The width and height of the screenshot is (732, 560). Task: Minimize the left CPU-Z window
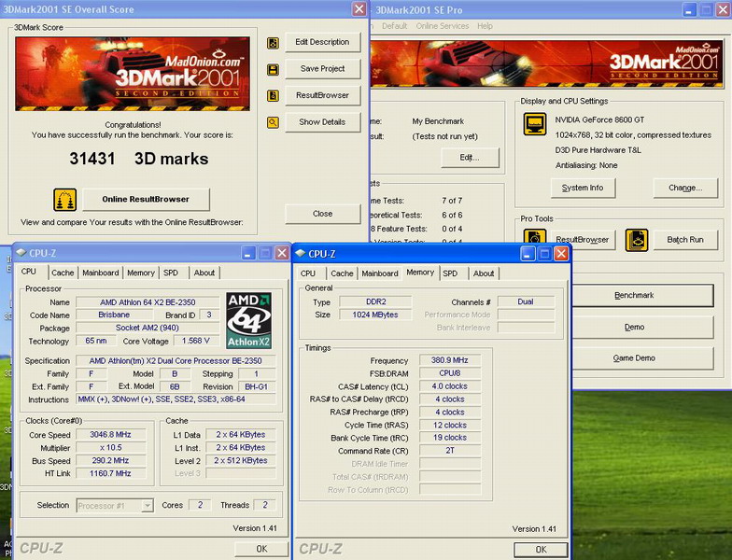point(248,253)
